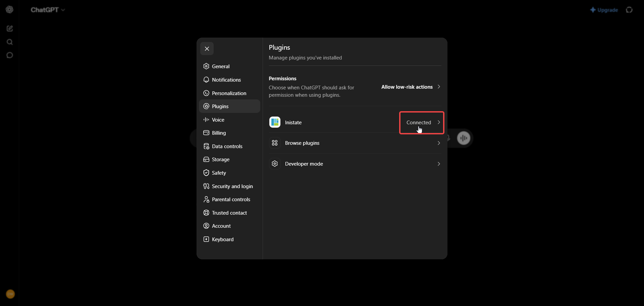Image resolution: width=644 pixels, height=306 pixels.
Task: Open General settings section
Action: 229,67
